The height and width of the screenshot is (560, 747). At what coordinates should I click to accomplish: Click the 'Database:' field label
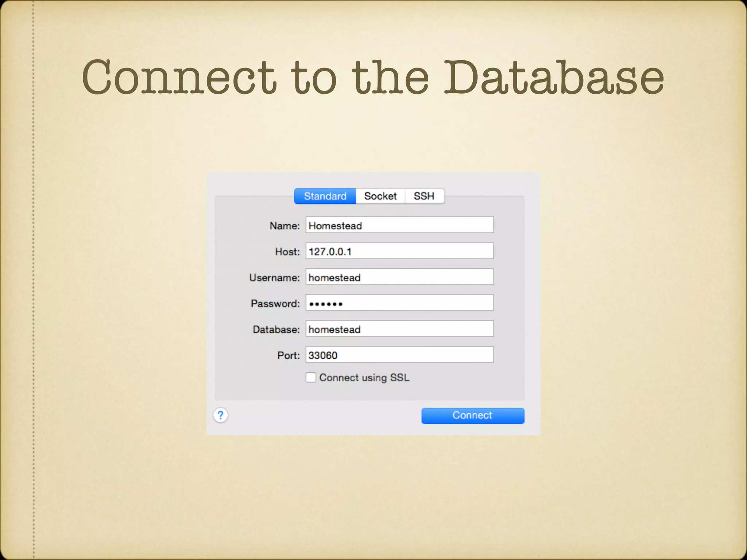(276, 330)
